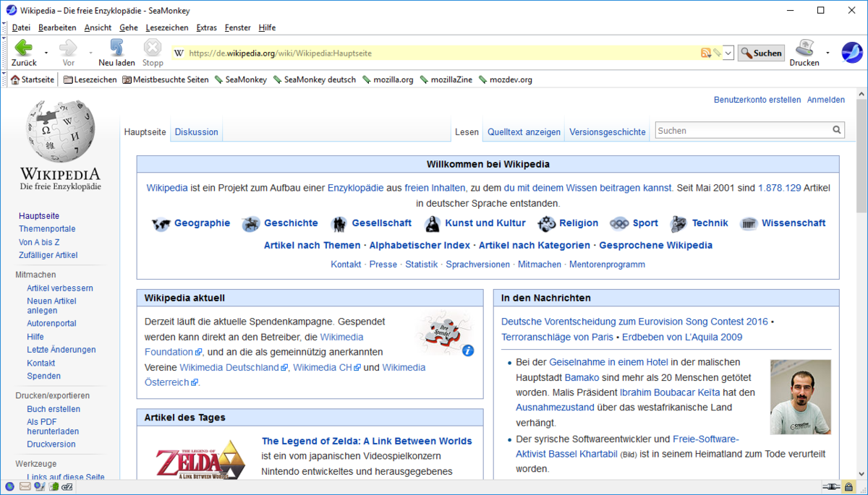Click the Bassel Khartabil photo thumbnail
Screen dimensions: 868x495
(x=801, y=397)
